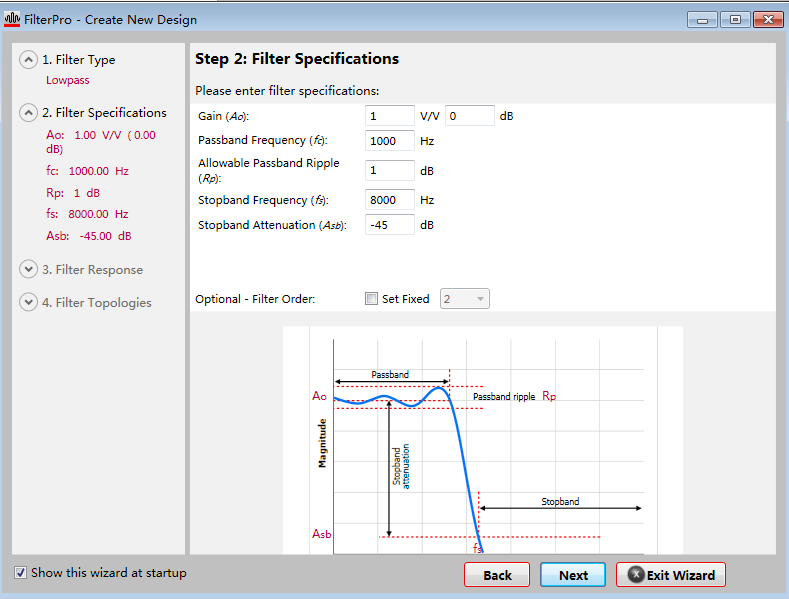Click the fc: 1000.00 Hz summary
This screenshot has width=789, height=599.
tap(87, 171)
